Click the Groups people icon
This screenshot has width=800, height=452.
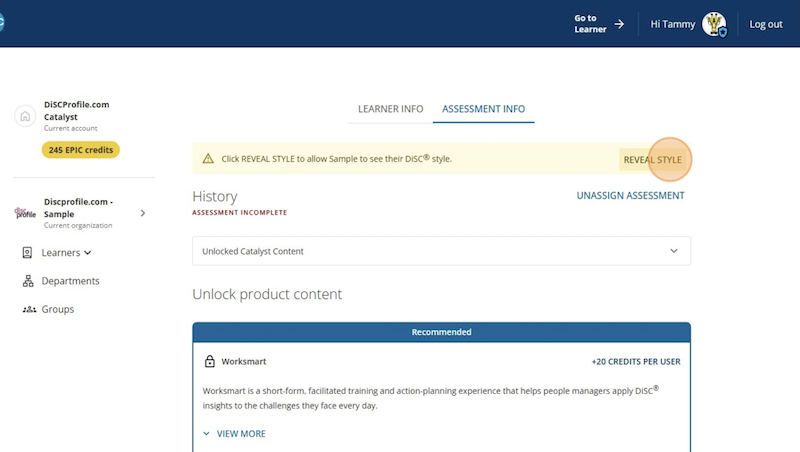point(29,309)
